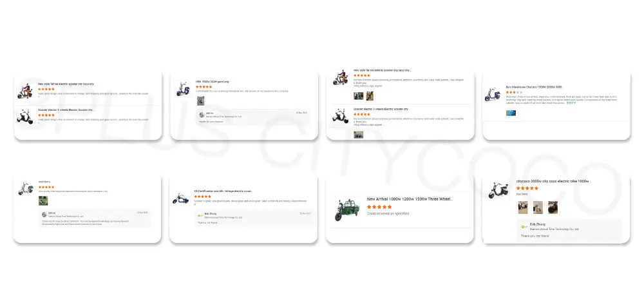644x290 pixels.
Task: Click Bob Zhang's seller badge icon in citycoco review reply
Action: [x=524, y=226]
